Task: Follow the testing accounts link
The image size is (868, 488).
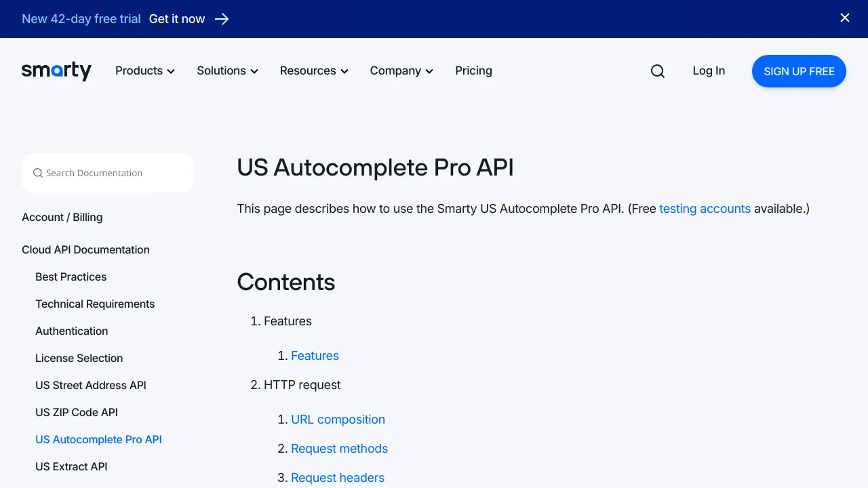Action: [x=705, y=209]
